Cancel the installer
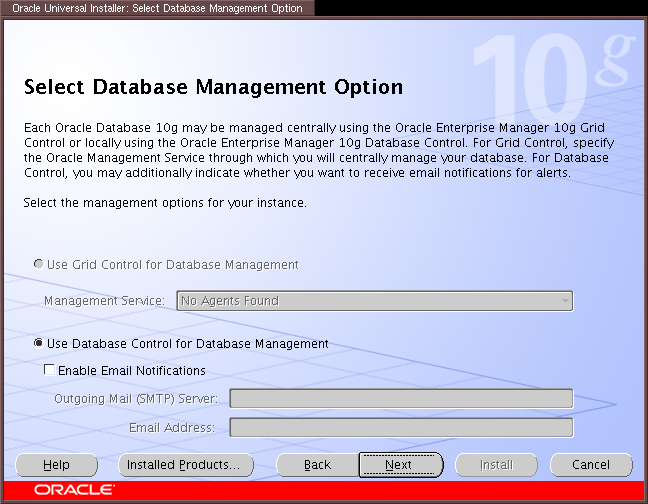The image size is (648, 504). [x=591, y=465]
